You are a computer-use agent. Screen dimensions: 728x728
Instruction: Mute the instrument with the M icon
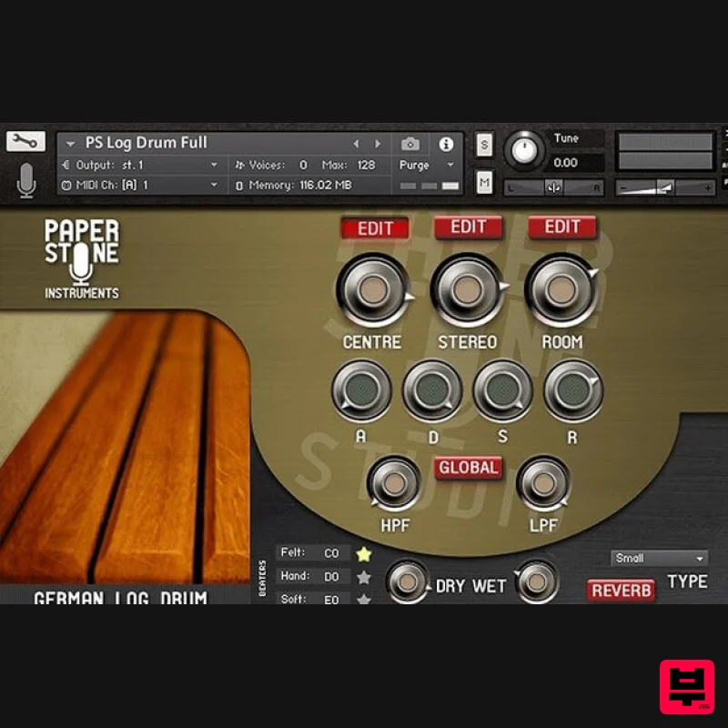[484, 181]
